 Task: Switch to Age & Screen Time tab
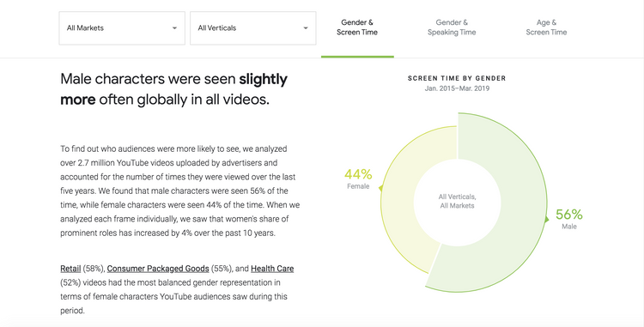coord(546,27)
